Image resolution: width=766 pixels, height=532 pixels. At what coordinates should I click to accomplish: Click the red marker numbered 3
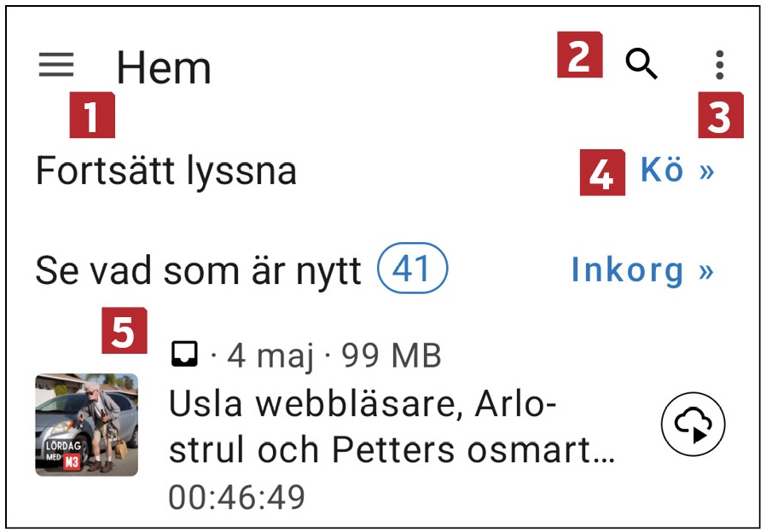point(721,116)
